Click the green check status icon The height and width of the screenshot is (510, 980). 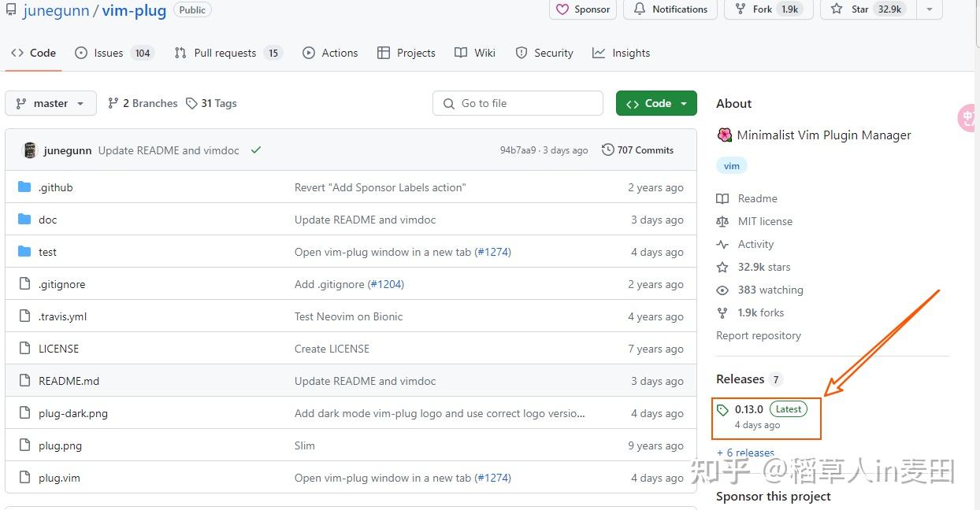point(255,150)
